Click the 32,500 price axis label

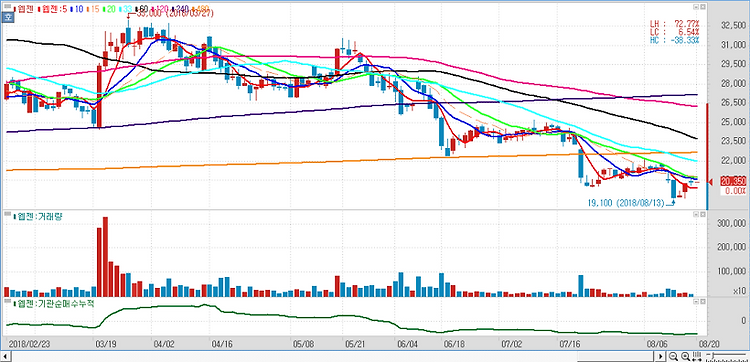coord(733,25)
